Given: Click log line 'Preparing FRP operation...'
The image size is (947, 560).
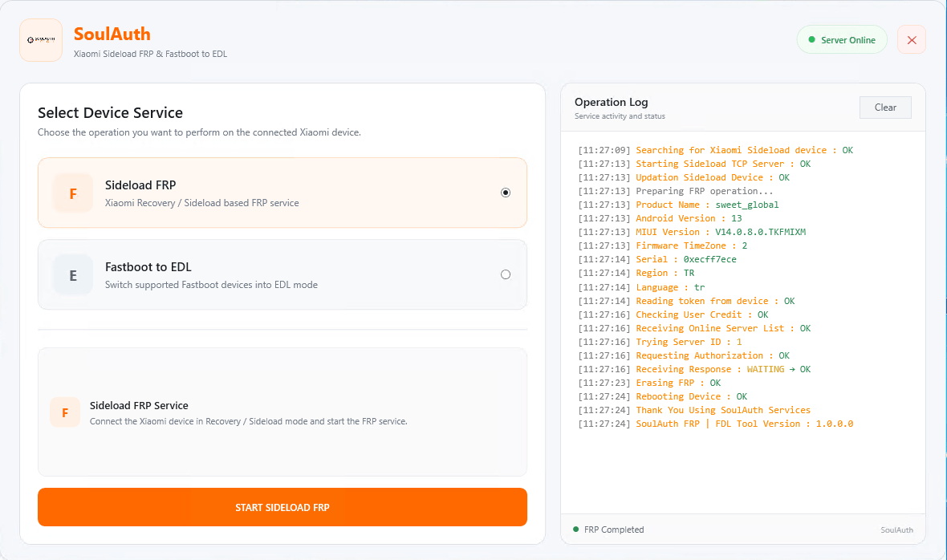Looking at the screenshot, I should [x=675, y=191].
